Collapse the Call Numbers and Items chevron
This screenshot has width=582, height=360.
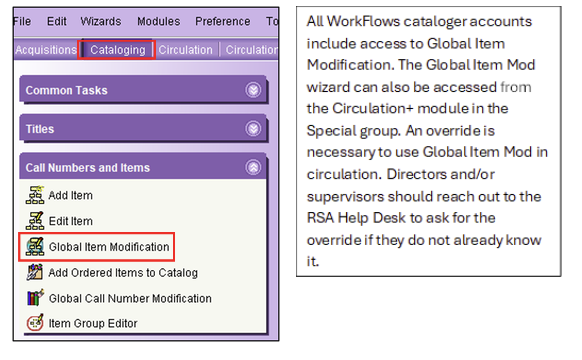253,167
